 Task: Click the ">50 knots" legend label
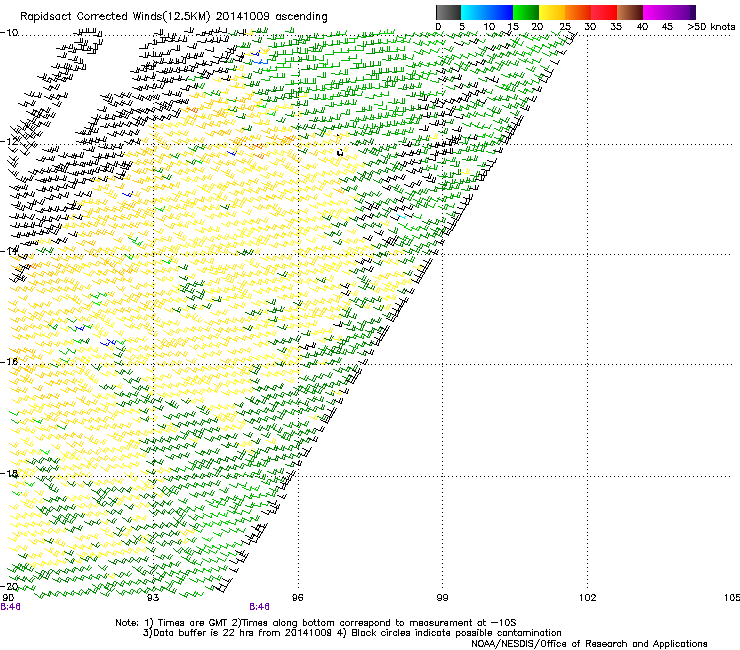pyautogui.click(x=711, y=27)
